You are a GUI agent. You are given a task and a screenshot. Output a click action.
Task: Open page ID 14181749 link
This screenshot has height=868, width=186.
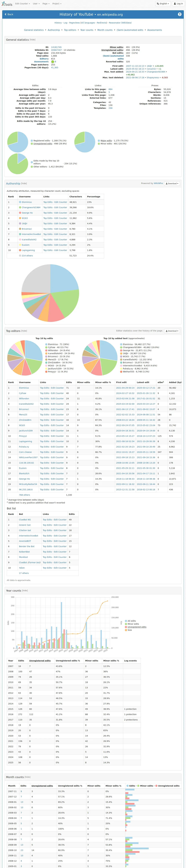click(56, 47)
